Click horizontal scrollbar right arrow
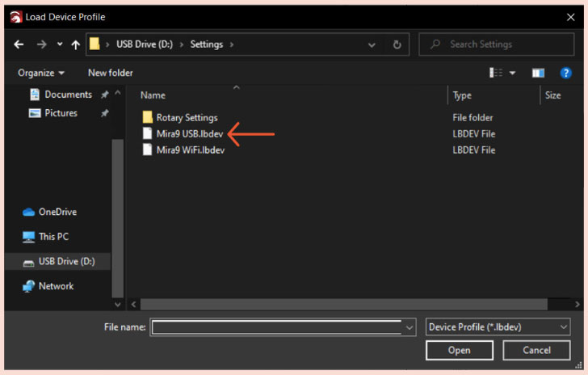 [x=577, y=305]
